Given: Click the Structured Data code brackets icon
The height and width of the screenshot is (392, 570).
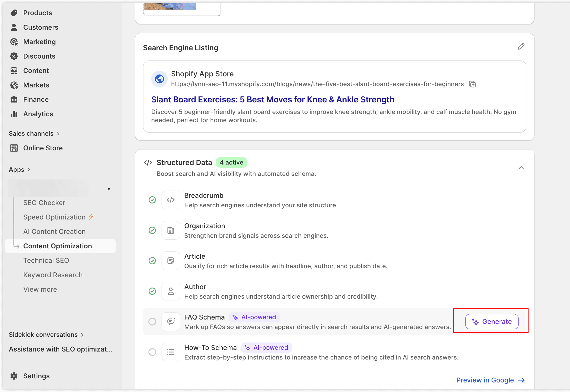Looking at the screenshot, I should [x=148, y=162].
